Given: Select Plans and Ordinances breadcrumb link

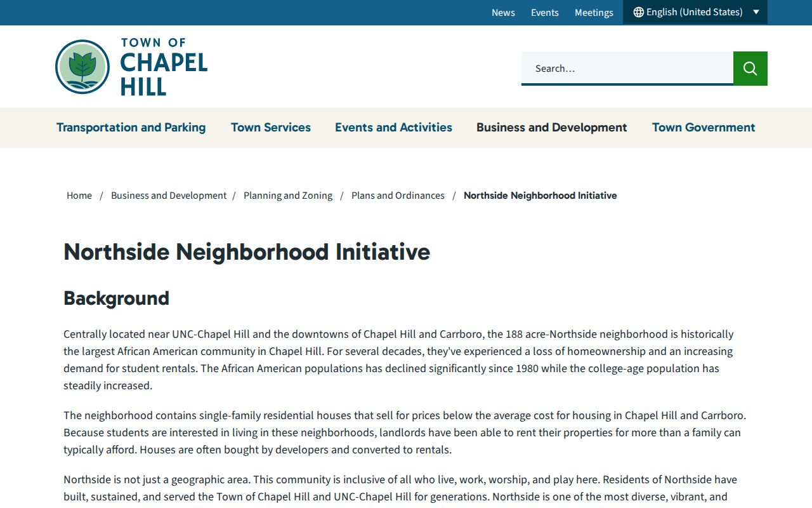Looking at the screenshot, I should [398, 196].
